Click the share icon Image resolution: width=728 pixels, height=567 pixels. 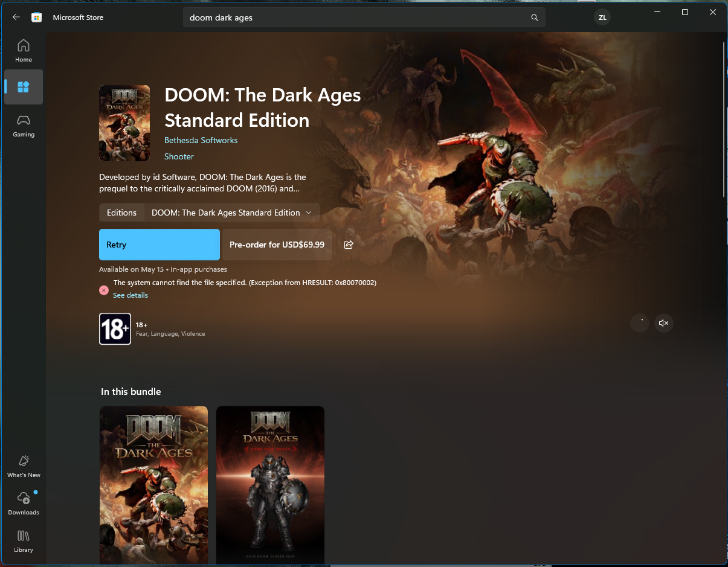pyautogui.click(x=349, y=245)
